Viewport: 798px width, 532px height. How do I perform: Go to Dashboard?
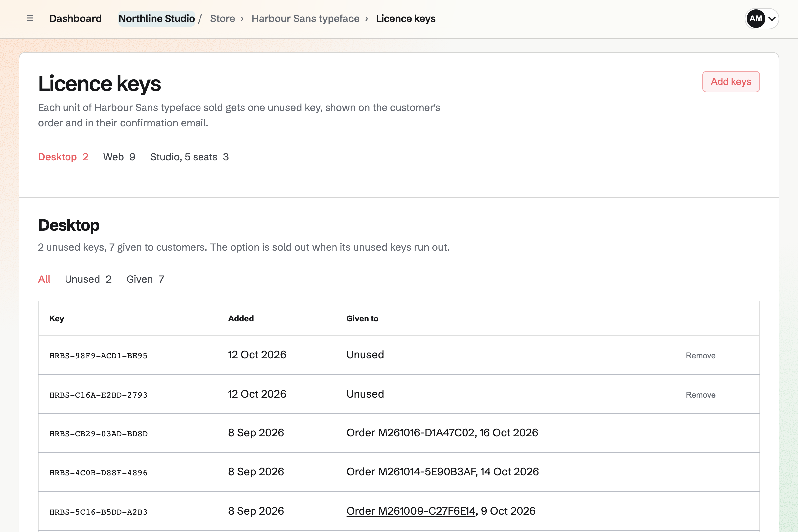coord(75,18)
